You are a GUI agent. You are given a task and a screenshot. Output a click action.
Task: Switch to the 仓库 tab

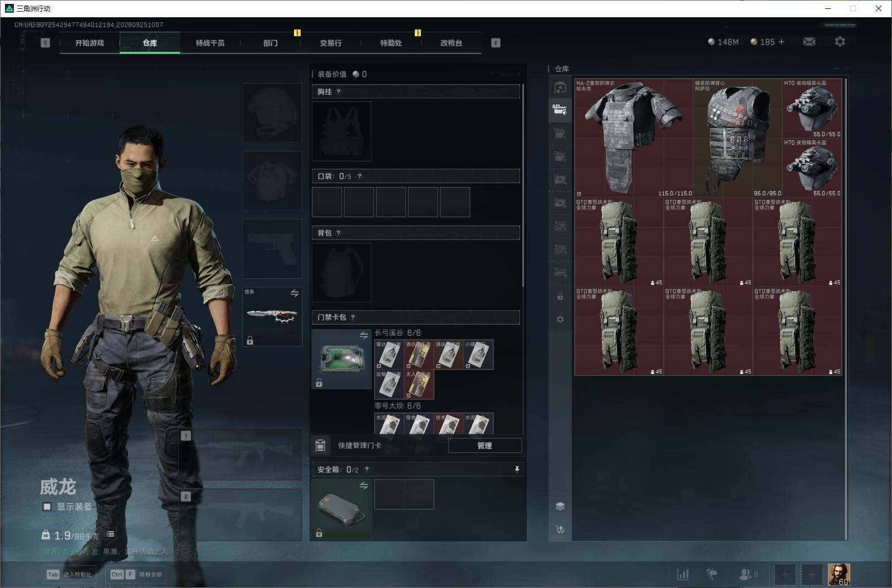[150, 43]
